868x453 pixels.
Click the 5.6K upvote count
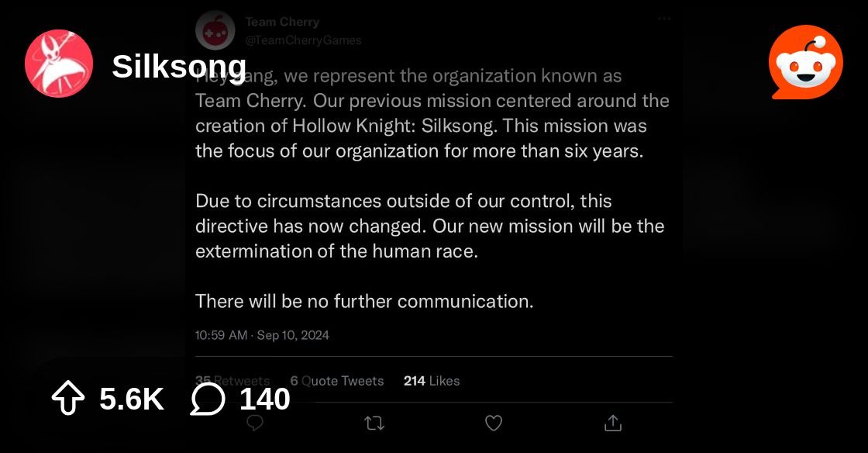click(131, 399)
